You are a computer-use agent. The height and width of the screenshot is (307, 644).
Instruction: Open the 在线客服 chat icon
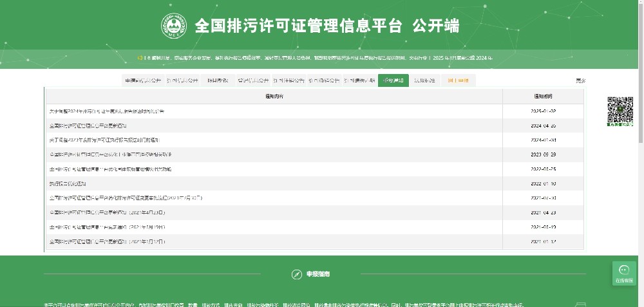click(x=623, y=273)
